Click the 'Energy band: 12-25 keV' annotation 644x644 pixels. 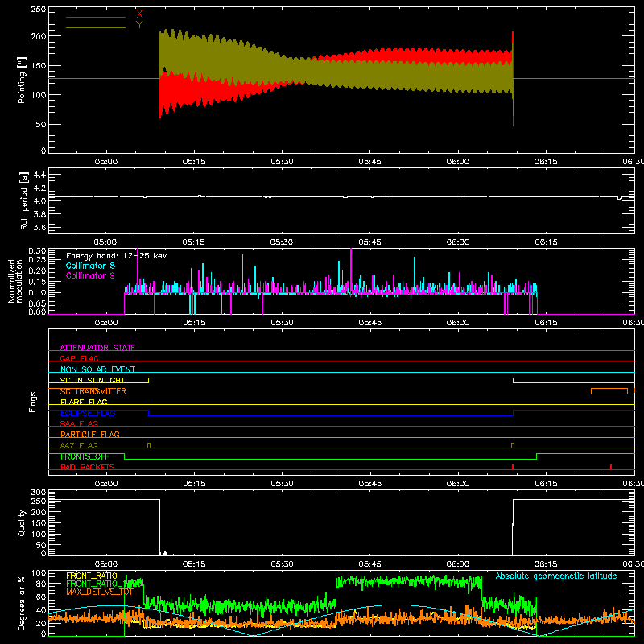tap(117, 256)
